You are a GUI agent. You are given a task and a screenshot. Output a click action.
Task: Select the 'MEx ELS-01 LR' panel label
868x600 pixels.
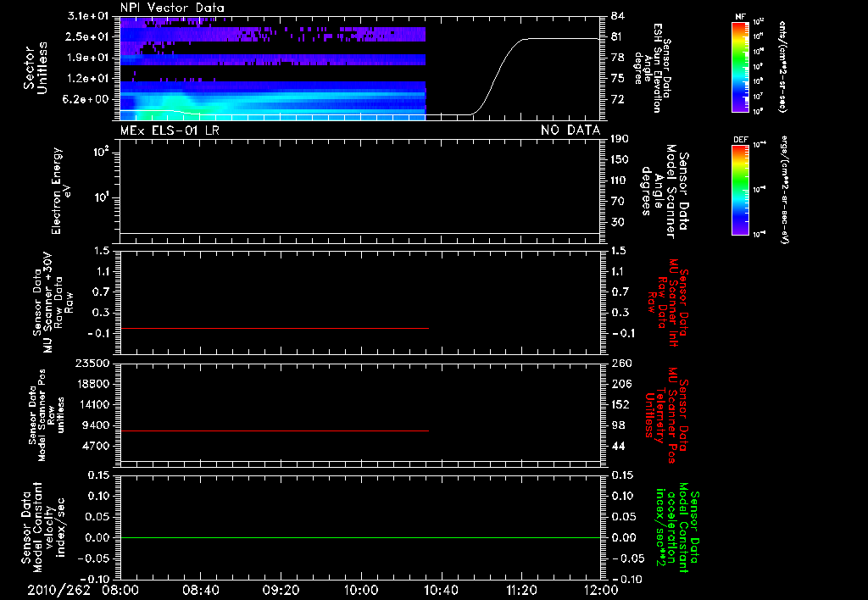[x=169, y=130]
